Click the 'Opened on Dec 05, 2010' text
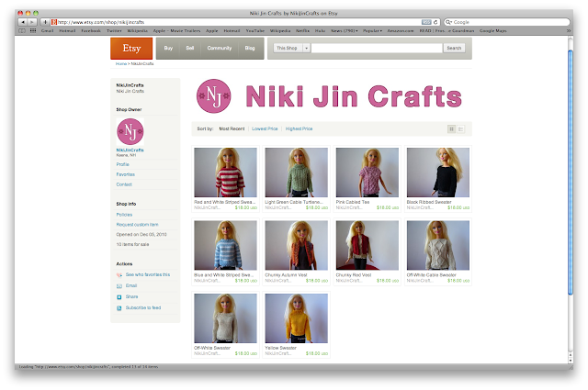 coord(141,235)
